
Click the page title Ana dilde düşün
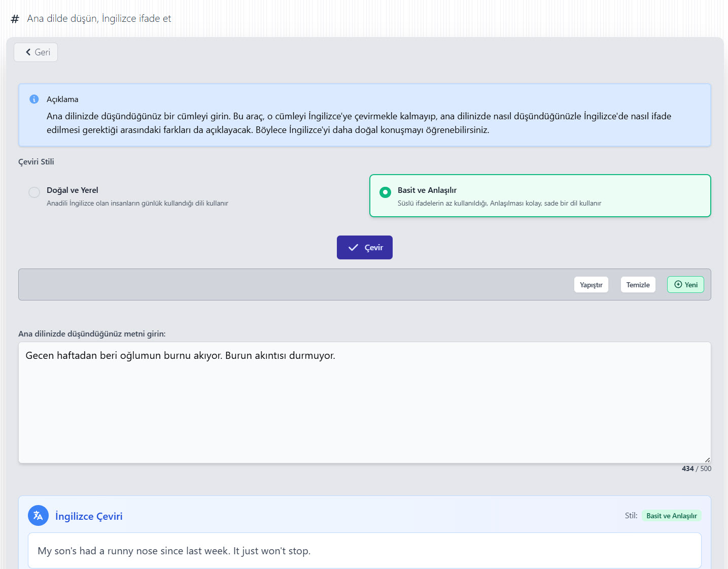click(99, 19)
